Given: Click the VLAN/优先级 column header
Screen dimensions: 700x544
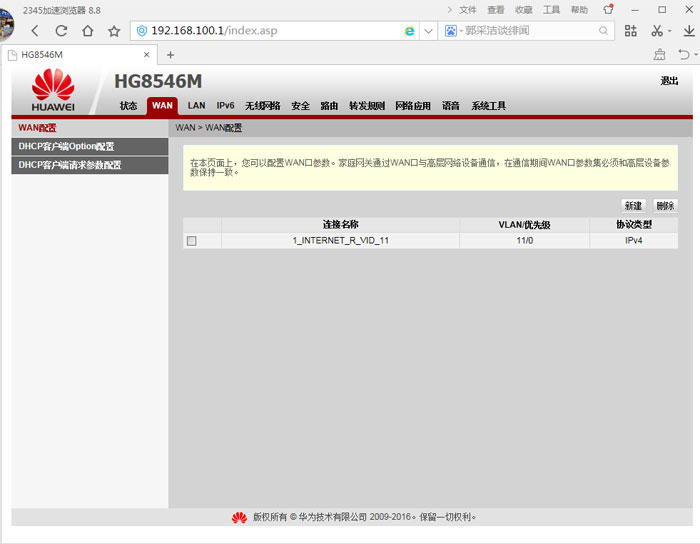Looking at the screenshot, I should 525,224.
